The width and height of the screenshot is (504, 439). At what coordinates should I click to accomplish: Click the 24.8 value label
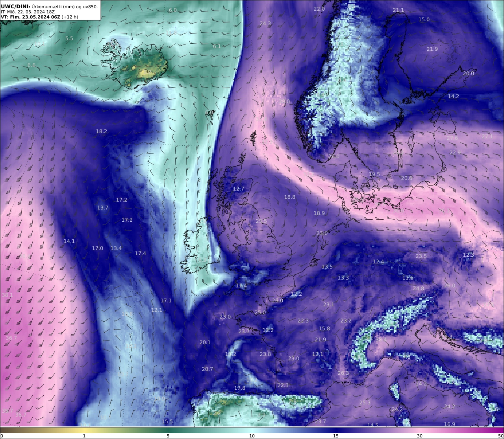point(418,288)
